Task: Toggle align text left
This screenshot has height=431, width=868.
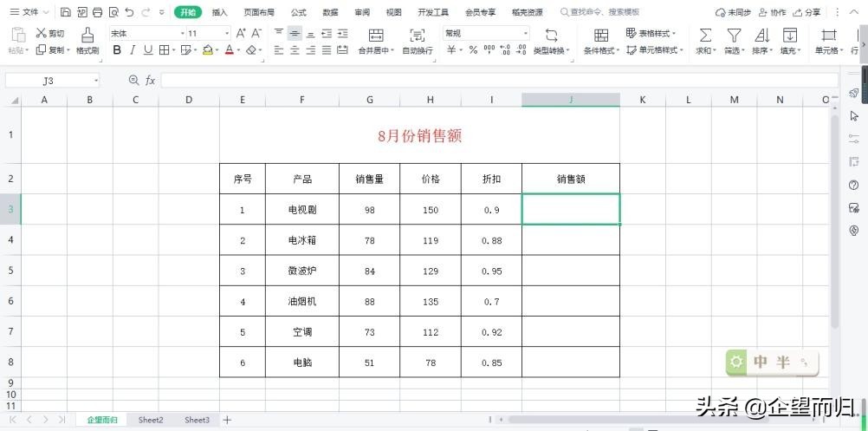Action: [279, 49]
